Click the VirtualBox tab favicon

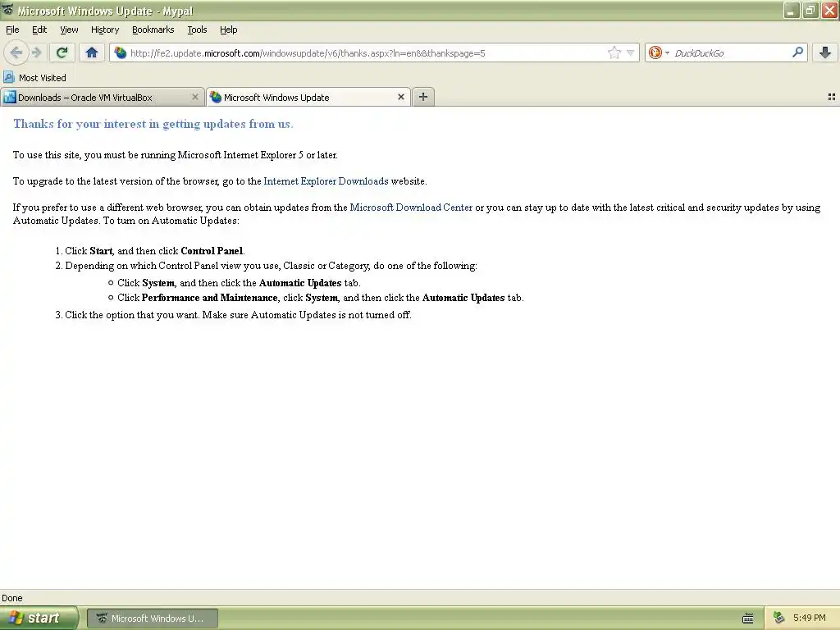point(9,97)
